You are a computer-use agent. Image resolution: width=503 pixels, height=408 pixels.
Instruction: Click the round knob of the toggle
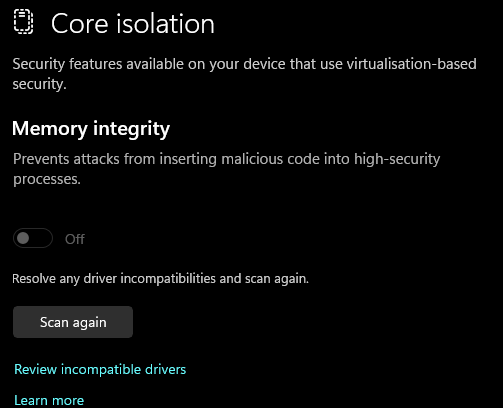coord(23,238)
